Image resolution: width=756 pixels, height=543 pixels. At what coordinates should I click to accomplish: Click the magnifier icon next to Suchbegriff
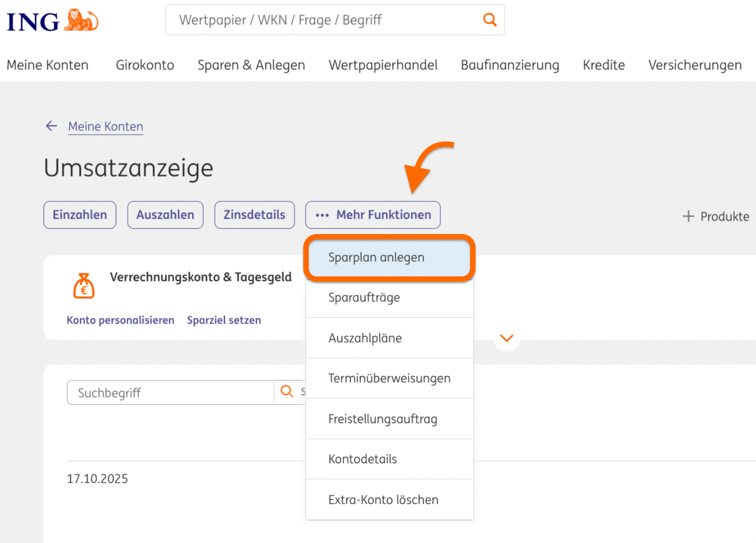click(287, 392)
